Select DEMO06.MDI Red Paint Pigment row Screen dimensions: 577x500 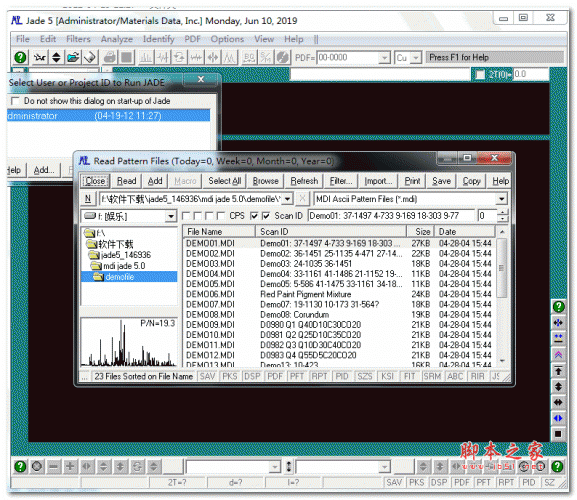tap(339, 294)
